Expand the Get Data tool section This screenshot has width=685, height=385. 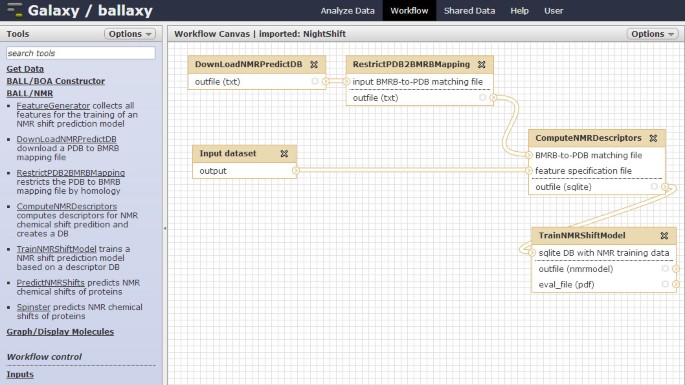[x=25, y=69]
